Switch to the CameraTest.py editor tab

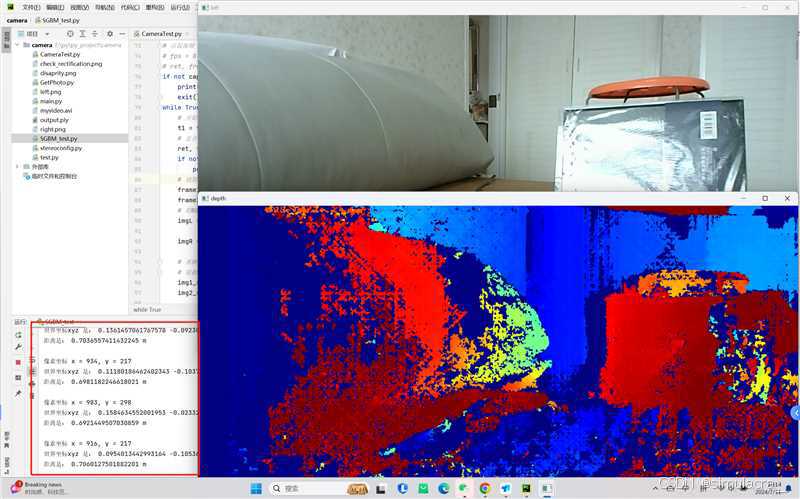point(161,34)
